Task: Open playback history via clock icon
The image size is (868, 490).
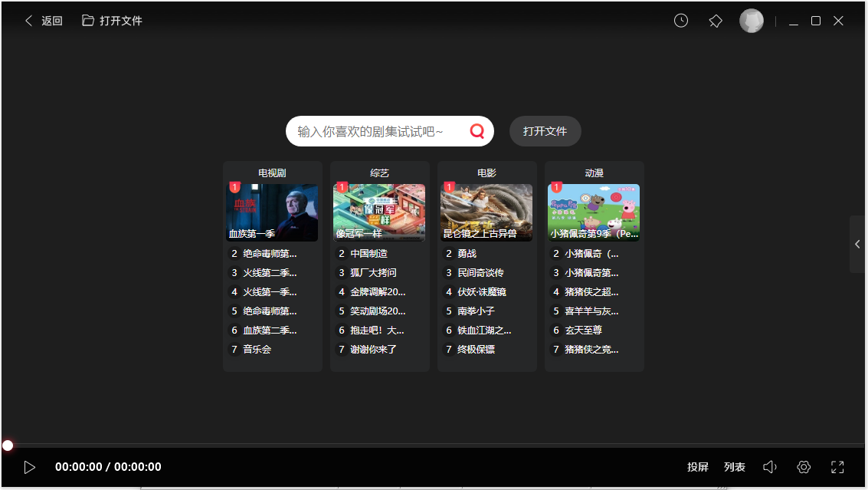Action: click(x=680, y=21)
